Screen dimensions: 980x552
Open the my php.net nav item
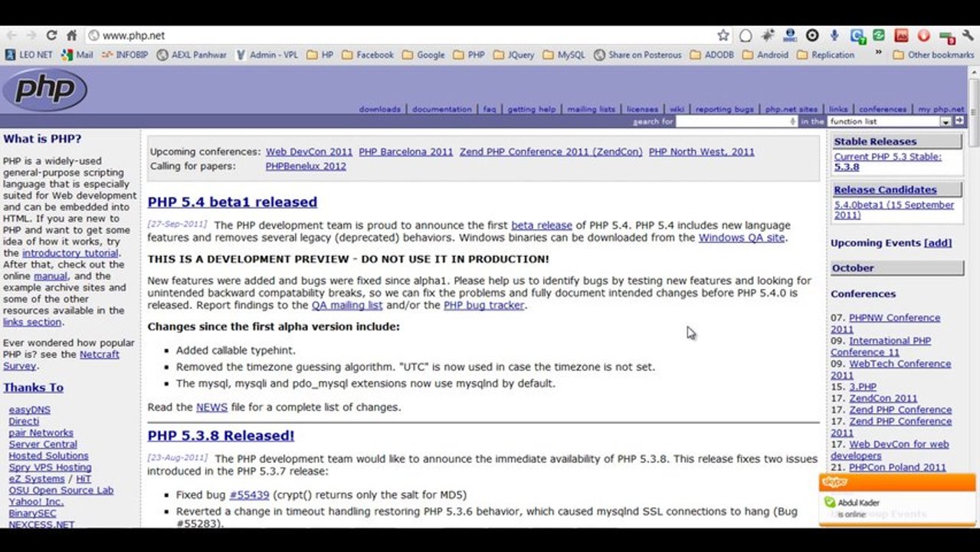pos(941,110)
